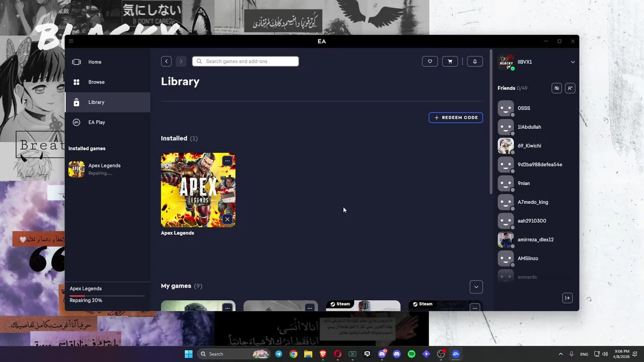
Task: Select Library in the sidebar
Action: (x=108, y=102)
